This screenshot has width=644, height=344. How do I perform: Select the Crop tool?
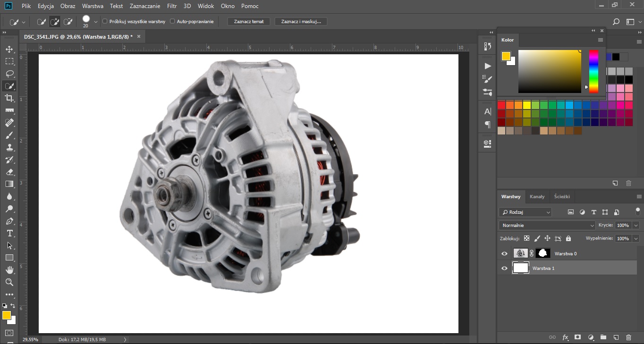9,98
